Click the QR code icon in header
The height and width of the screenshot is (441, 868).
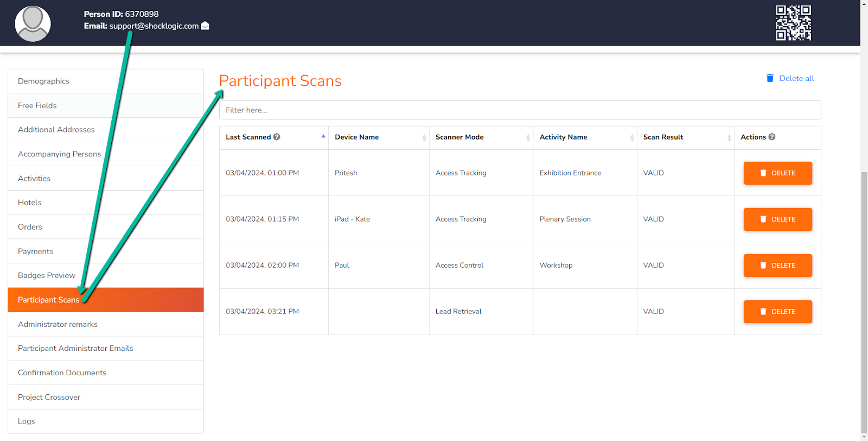[793, 23]
